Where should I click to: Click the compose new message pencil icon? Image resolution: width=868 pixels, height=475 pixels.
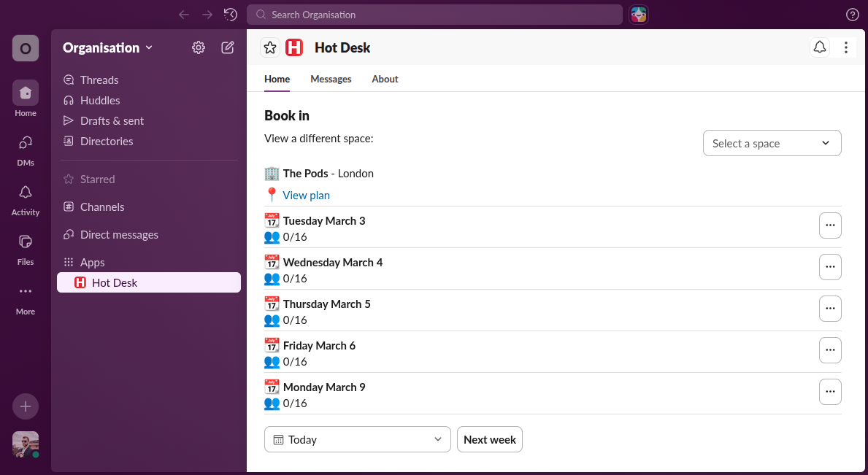tap(227, 47)
